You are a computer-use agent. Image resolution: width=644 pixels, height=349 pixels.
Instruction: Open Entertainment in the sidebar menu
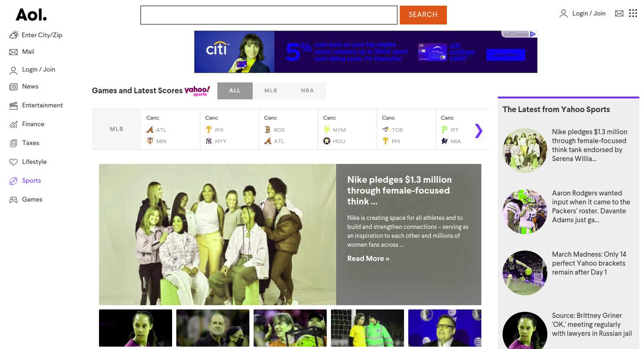(x=42, y=106)
